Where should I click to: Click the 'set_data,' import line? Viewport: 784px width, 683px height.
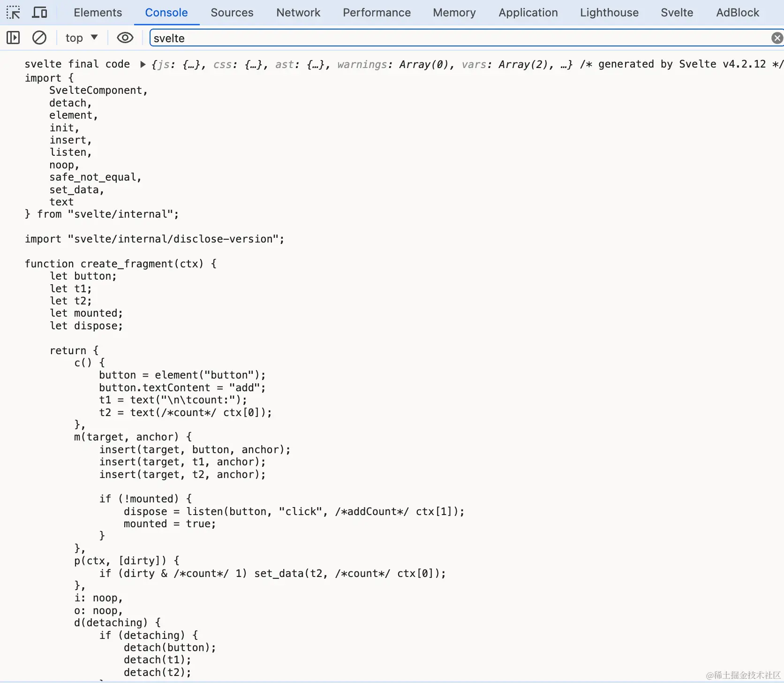click(77, 190)
